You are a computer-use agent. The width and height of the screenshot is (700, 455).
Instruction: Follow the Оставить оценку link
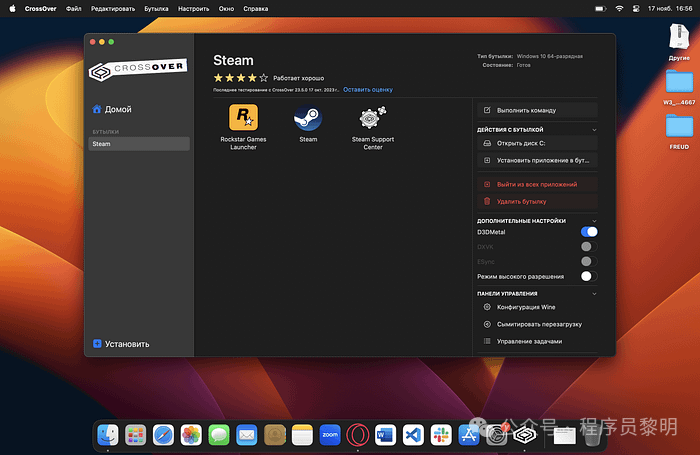(x=368, y=90)
